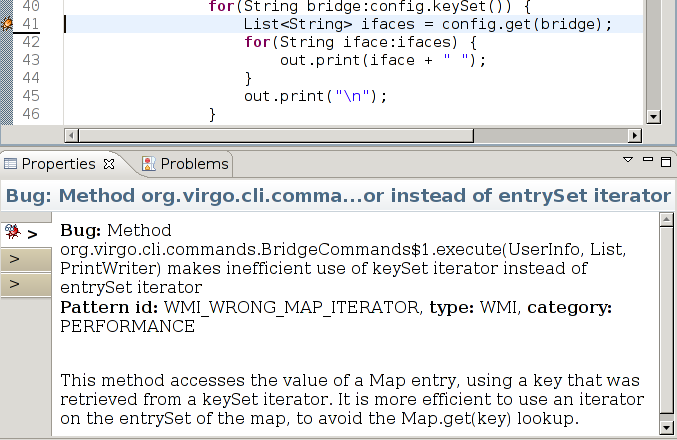Viewport: 677px width, 440px height.
Task: Click the bug title header text
Action: (x=337, y=196)
